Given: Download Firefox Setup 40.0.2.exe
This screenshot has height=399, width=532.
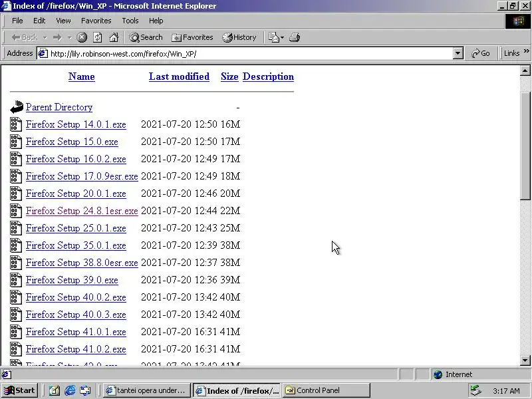Looking at the screenshot, I should coord(76,297).
